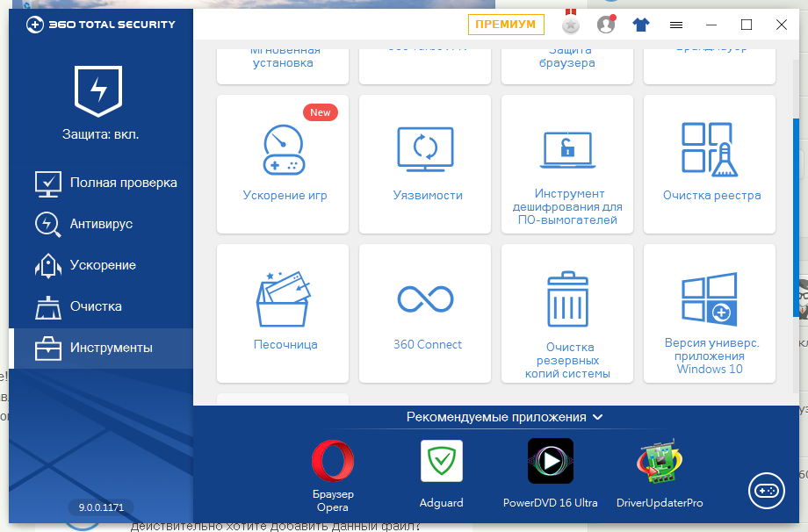Image resolution: width=808 pixels, height=532 pixels.
Task: Open the user account profile icon
Action: pyautogui.click(x=606, y=25)
